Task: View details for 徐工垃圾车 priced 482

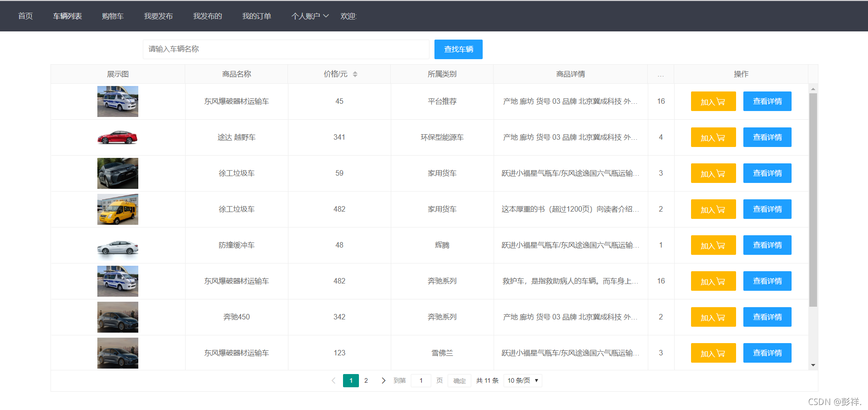Action: coord(767,209)
